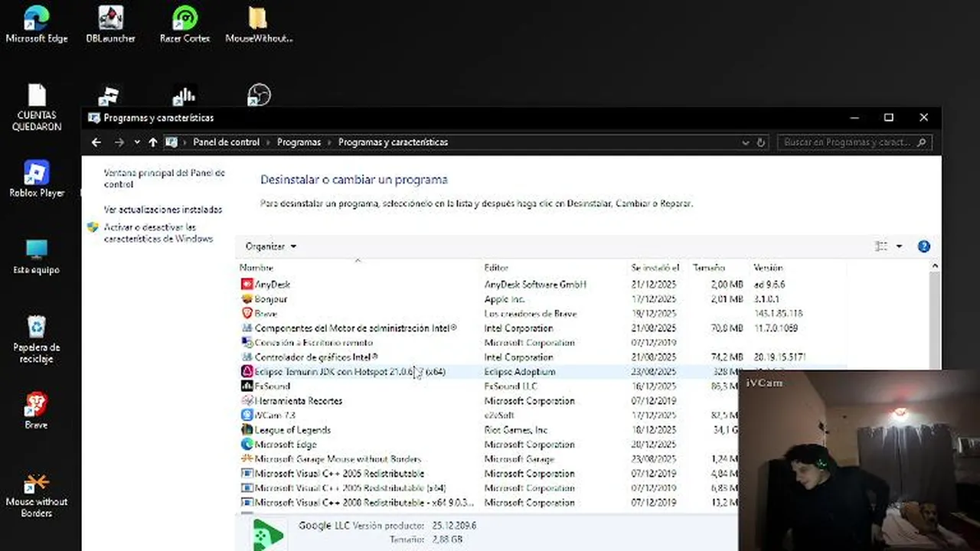Select the Eclipse Temurin JDK row icon
980x551 pixels.
point(247,371)
